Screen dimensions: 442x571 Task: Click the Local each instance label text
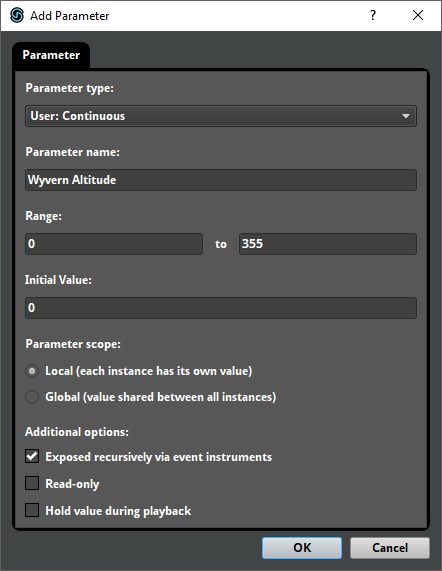click(x=149, y=371)
